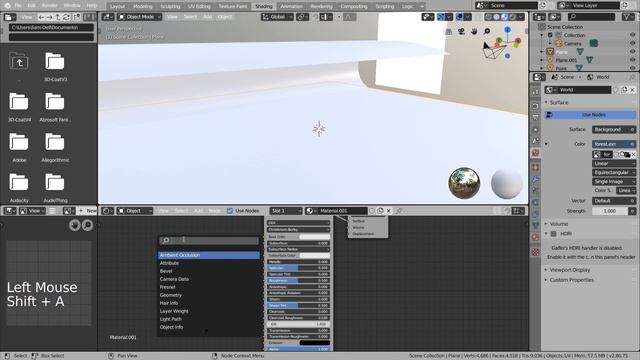The width and height of the screenshot is (640, 360).
Task: Hide the Camera object using its eye icon
Action: 632,43
